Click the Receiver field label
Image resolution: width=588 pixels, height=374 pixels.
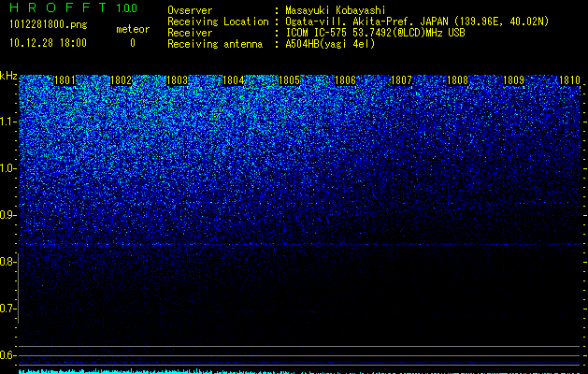click(x=190, y=33)
